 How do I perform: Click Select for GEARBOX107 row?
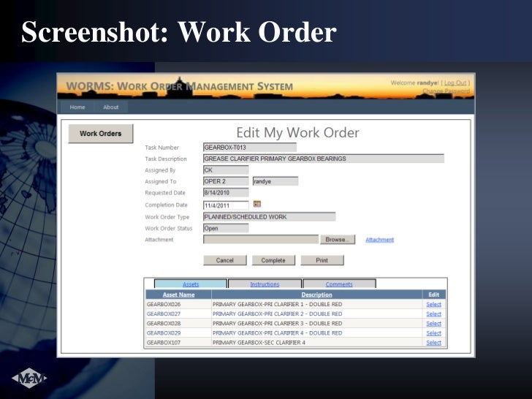coord(433,342)
